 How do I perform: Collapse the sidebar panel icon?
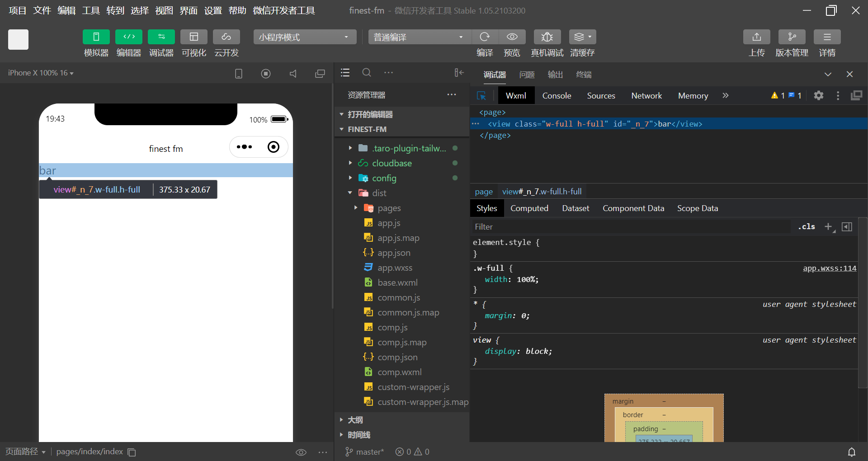click(x=459, y=73)
